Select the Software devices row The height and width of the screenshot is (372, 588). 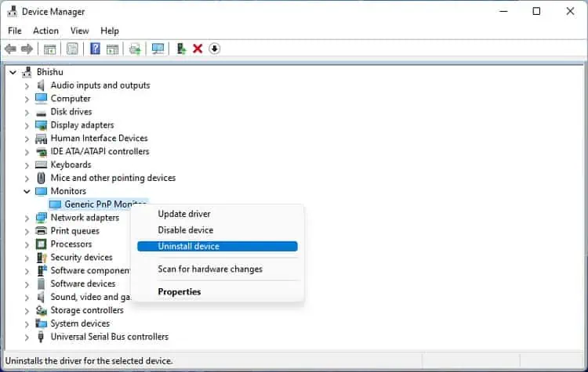(83, 284)
